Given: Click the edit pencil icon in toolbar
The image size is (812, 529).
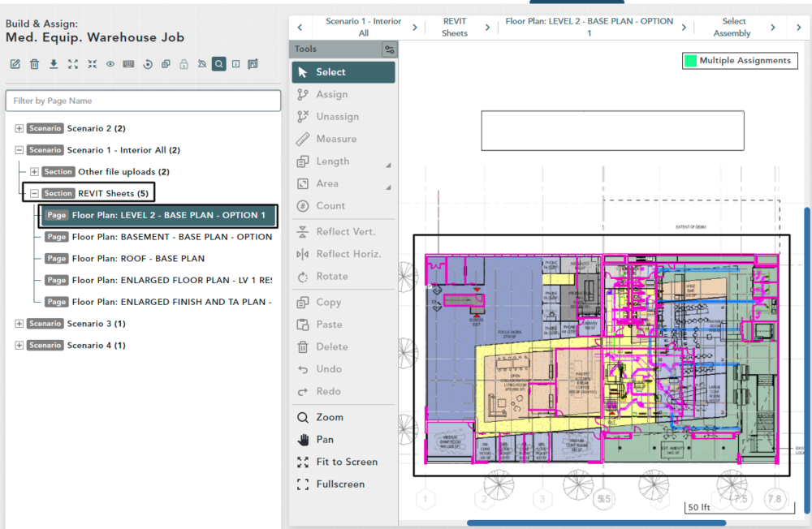Looking at the screenshot, I should tap(15, 64).
